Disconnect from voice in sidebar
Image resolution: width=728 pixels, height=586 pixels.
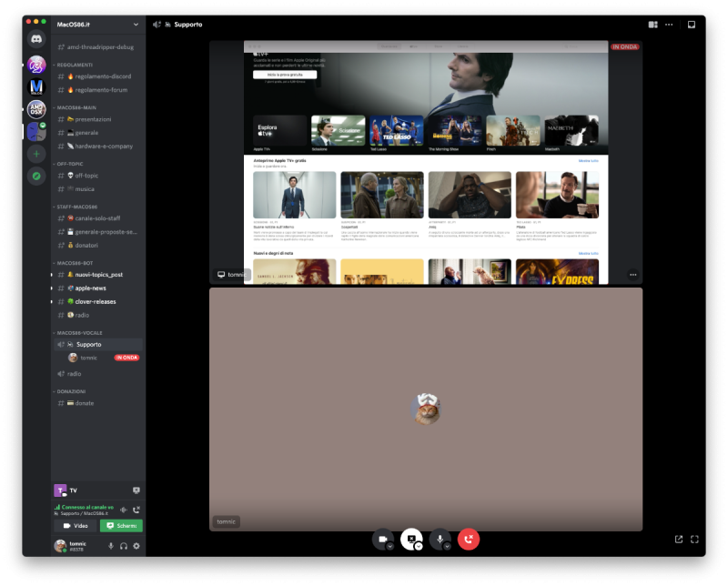(x=136, y=510)
